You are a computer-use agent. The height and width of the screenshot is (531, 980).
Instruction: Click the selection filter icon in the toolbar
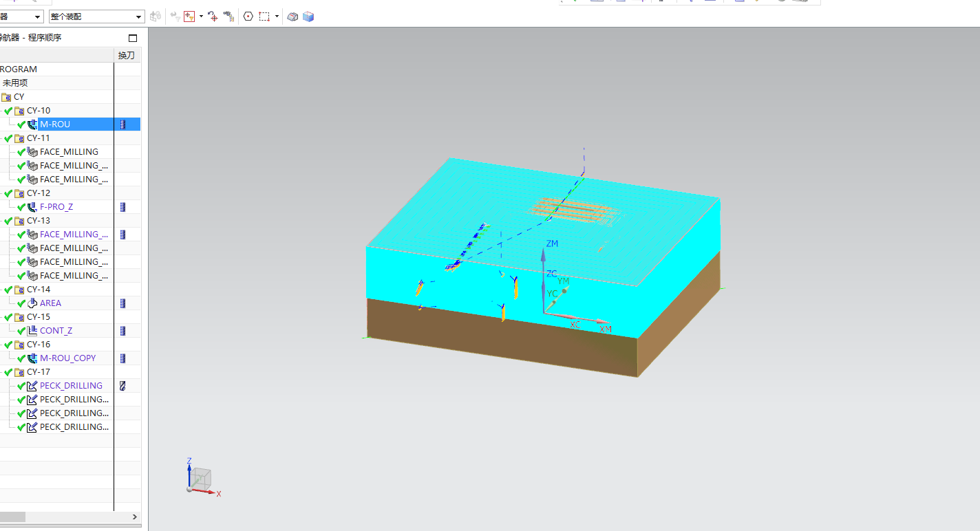click(x=190, y=17)
